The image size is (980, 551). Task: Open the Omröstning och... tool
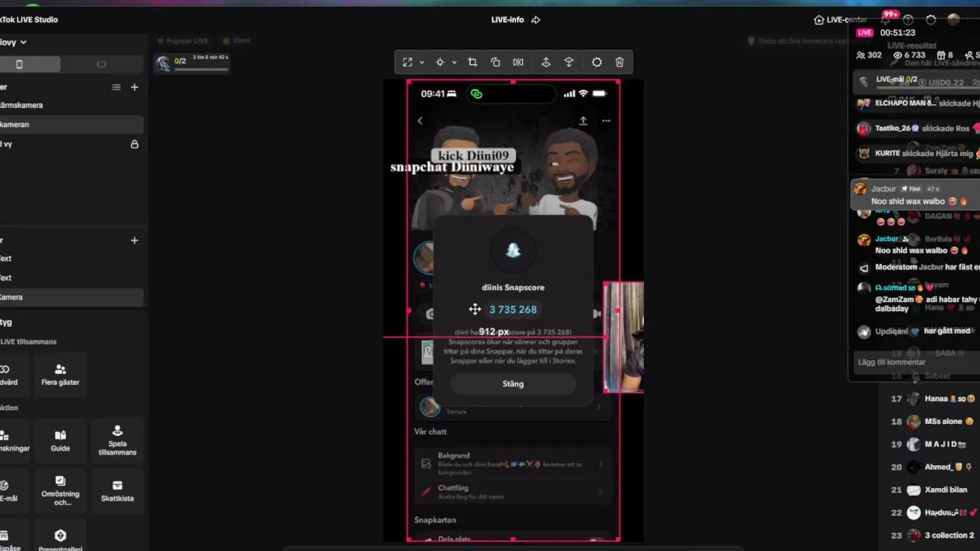pos(60,492)
